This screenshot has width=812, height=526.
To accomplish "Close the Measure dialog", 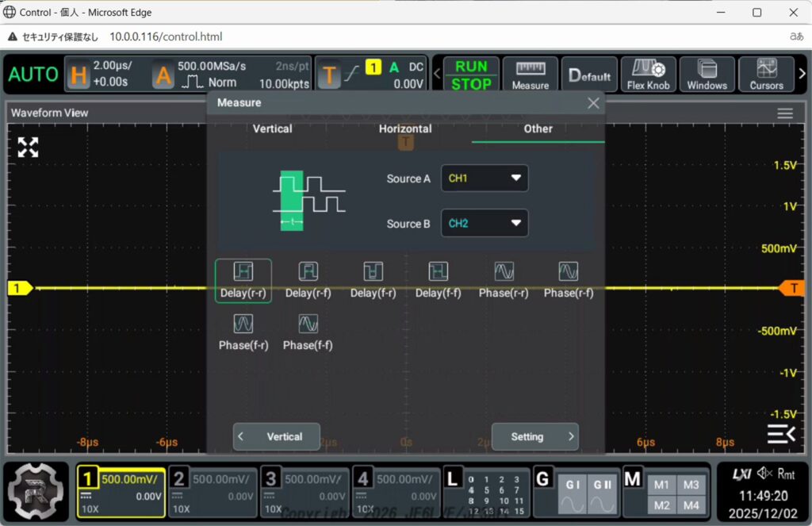I will tap(593, 103).
